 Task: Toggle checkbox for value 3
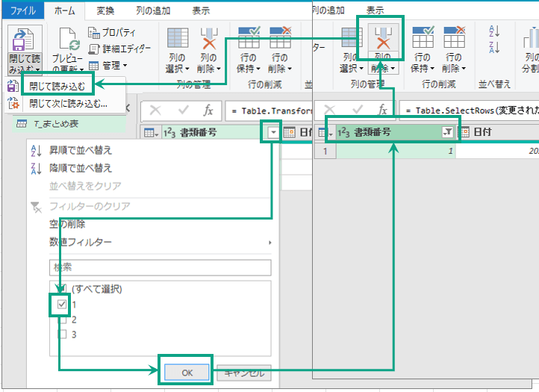[x=62, y=335]
